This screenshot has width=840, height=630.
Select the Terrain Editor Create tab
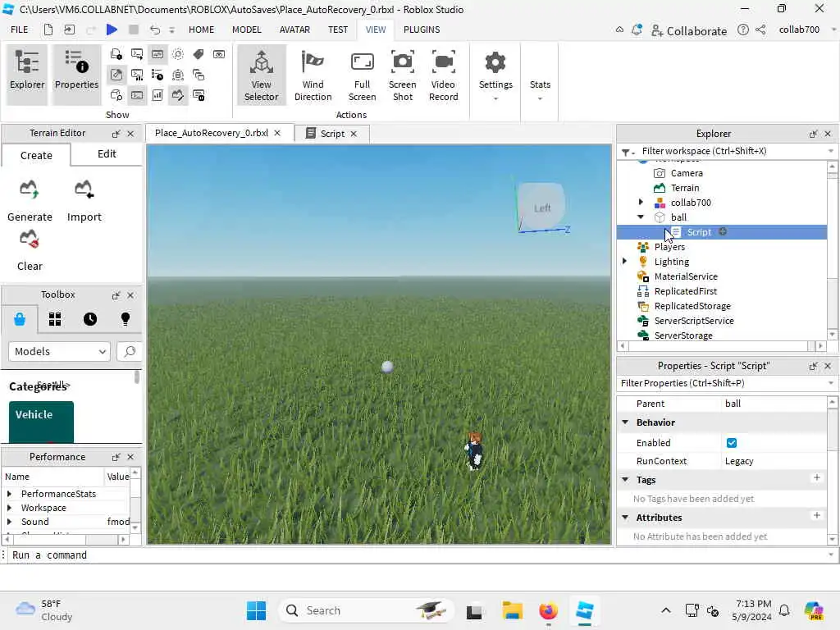point(36,155)
